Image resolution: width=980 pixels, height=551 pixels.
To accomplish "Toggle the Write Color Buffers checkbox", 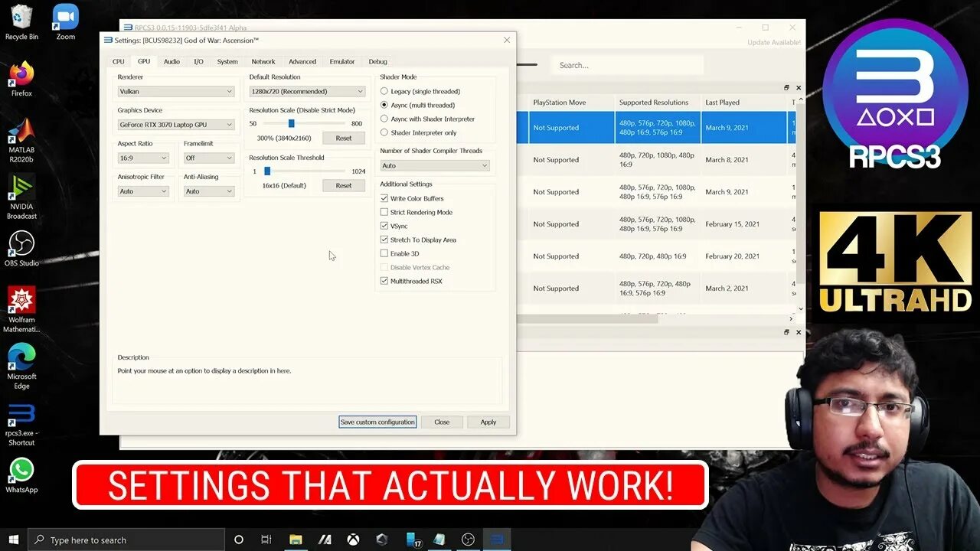I will (412, 198).
